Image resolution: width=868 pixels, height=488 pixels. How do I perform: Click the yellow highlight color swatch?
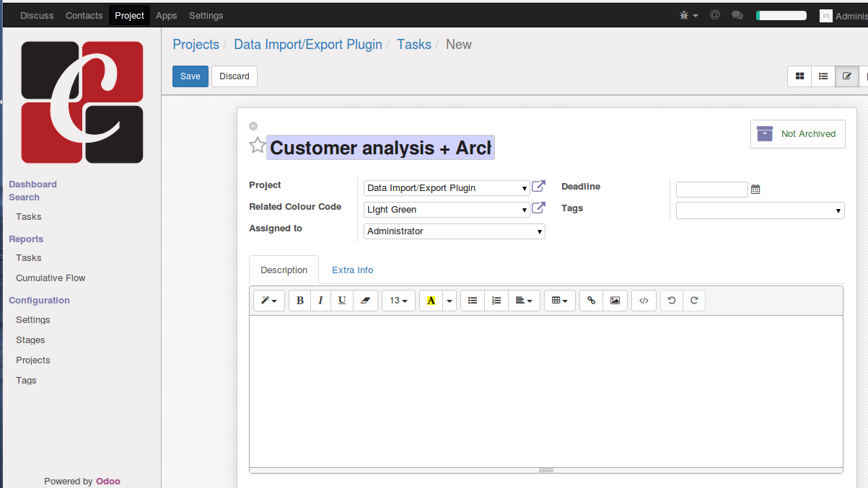point(431,301)
